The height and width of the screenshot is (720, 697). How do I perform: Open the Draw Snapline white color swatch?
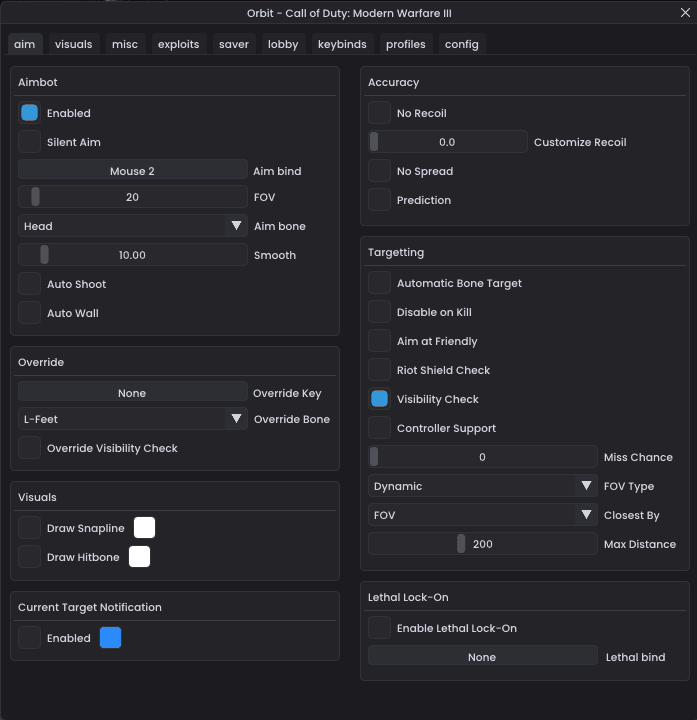click(144, 528)
